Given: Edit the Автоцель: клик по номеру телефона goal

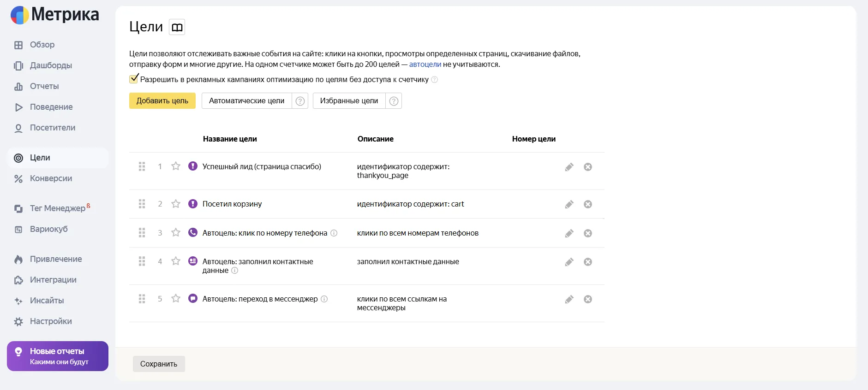Looking at the screenshot, I should click(569, 233).
